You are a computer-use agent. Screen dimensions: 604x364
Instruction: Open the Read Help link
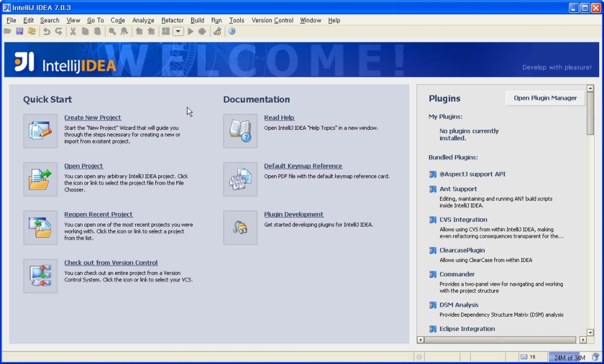(279, 117)
